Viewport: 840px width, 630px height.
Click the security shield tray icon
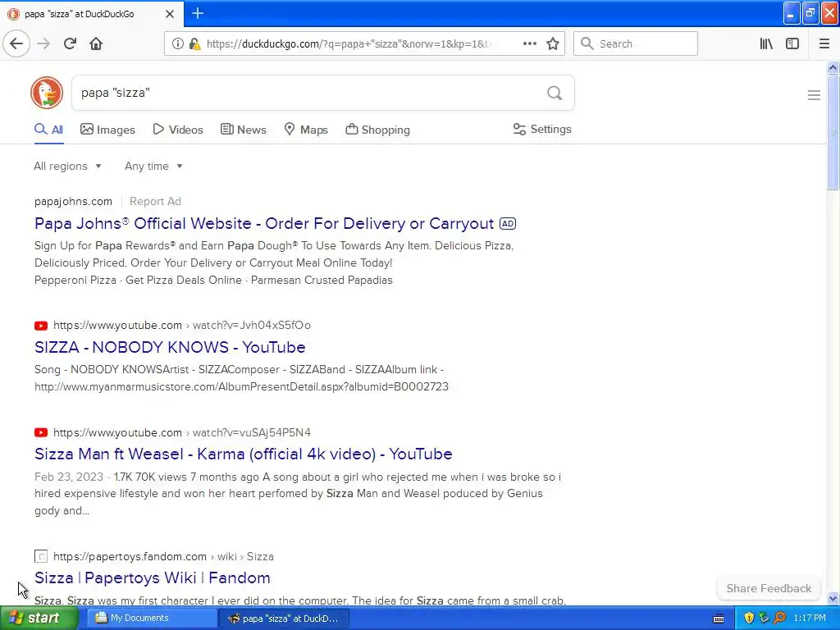749,618
